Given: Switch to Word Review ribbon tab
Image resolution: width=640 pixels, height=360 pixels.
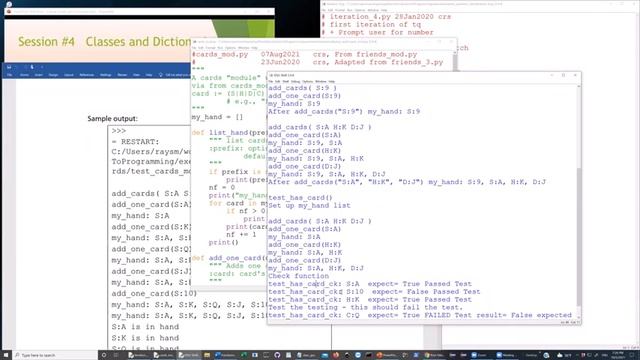Looking at the screenshot, I should click(122, 75).
